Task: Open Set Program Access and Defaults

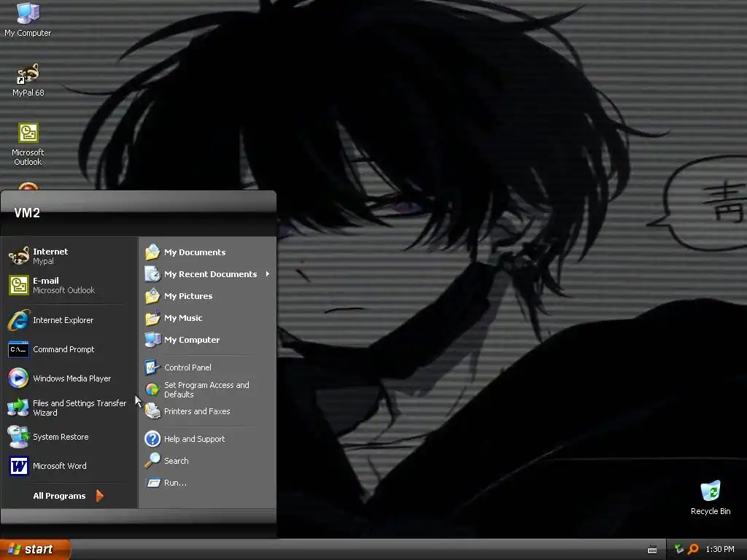Action: coord(208,389)
